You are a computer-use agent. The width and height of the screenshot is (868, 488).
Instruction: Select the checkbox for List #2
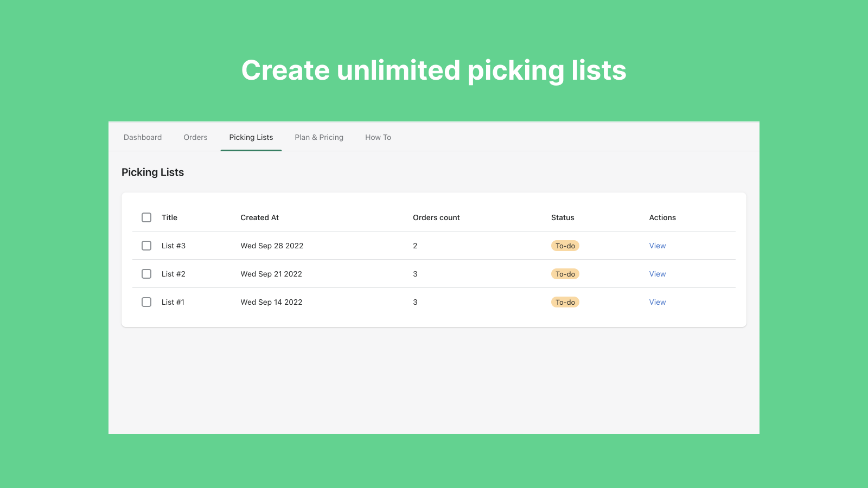coord(146,274)
